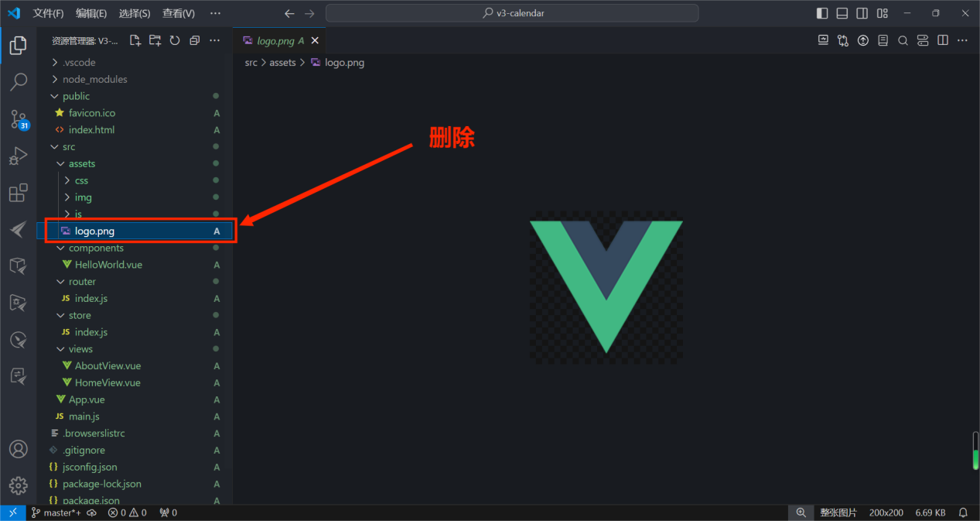The width and height of the screenshot is (980, 521).
Task: Open the paper-plane extension icon in activity bar
Action: coord(18,230)
